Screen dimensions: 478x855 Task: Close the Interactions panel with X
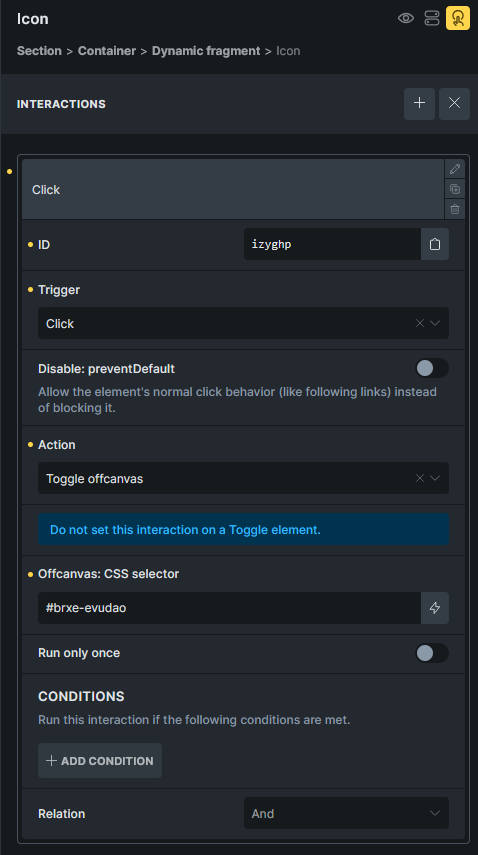coord(454,104)
